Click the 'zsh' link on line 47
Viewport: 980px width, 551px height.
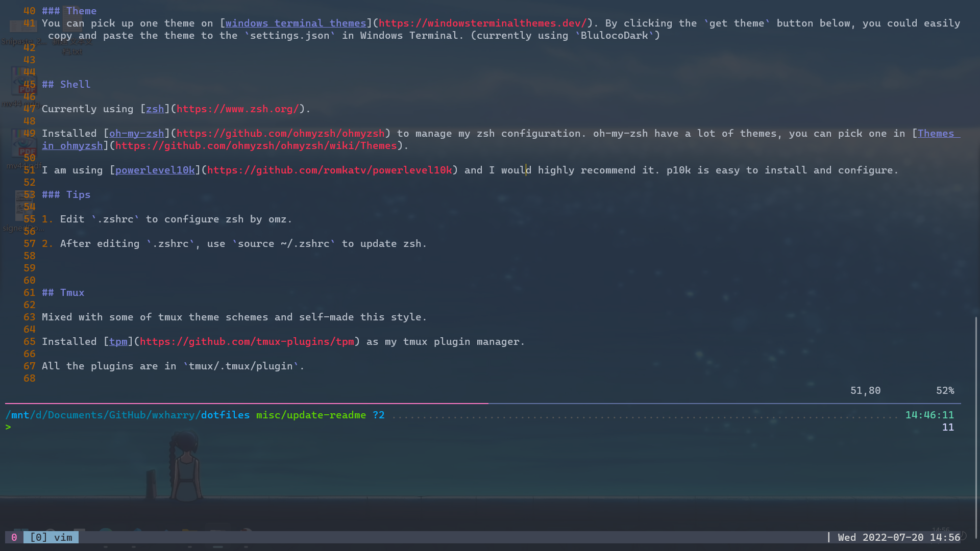155,109
